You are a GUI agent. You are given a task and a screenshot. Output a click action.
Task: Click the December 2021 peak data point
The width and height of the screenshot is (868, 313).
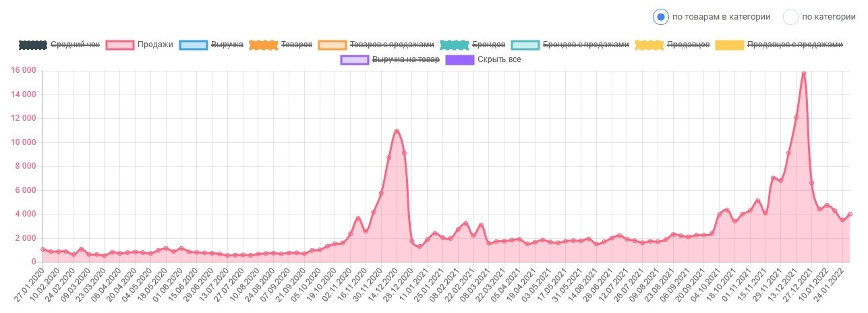pyautogui.click(x=804, y=73)
